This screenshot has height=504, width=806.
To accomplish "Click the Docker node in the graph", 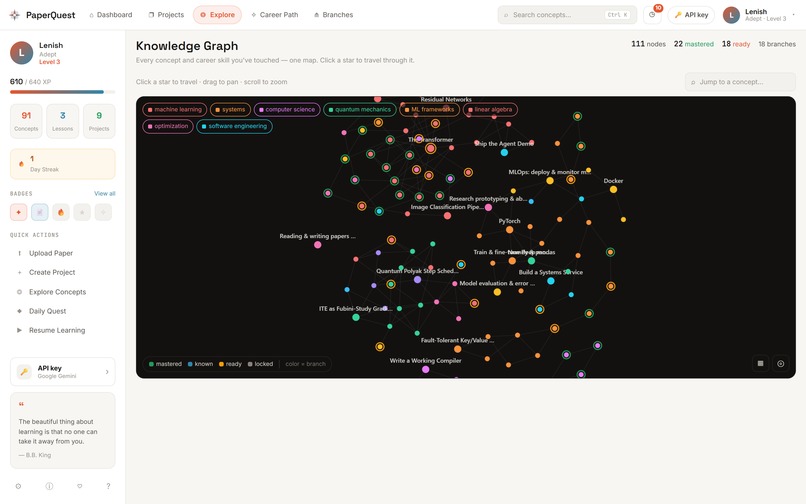I will click(x=613, y=189).
